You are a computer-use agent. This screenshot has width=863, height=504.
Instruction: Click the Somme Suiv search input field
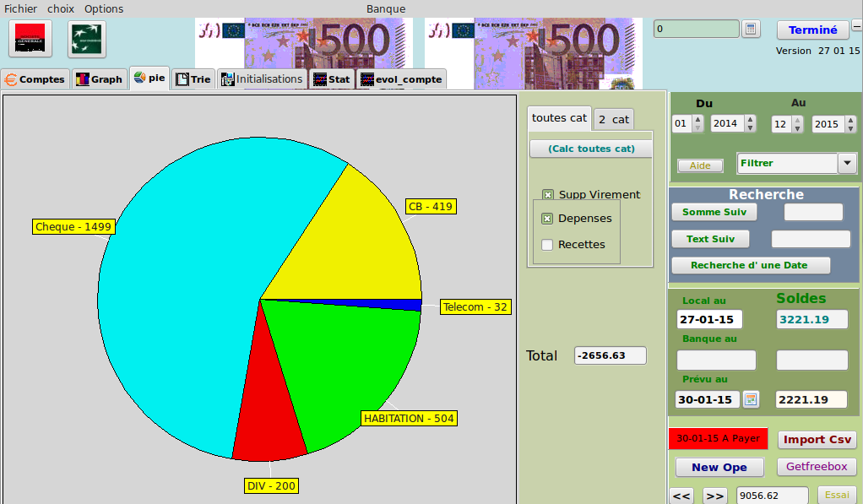click(x=813, y=212)
